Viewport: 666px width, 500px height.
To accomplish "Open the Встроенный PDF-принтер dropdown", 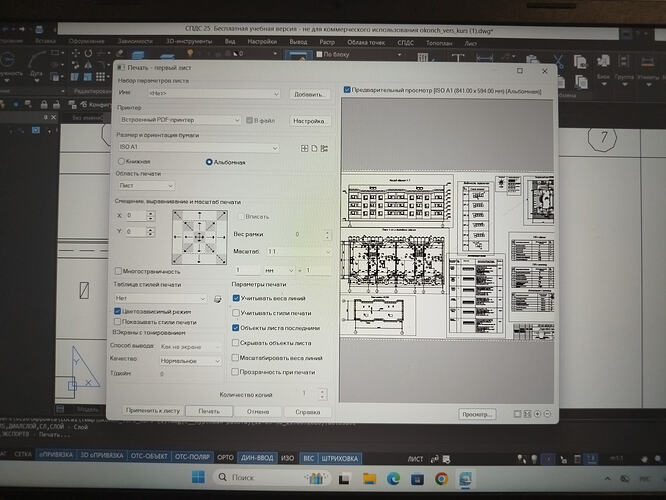I will tap(180, 120).
